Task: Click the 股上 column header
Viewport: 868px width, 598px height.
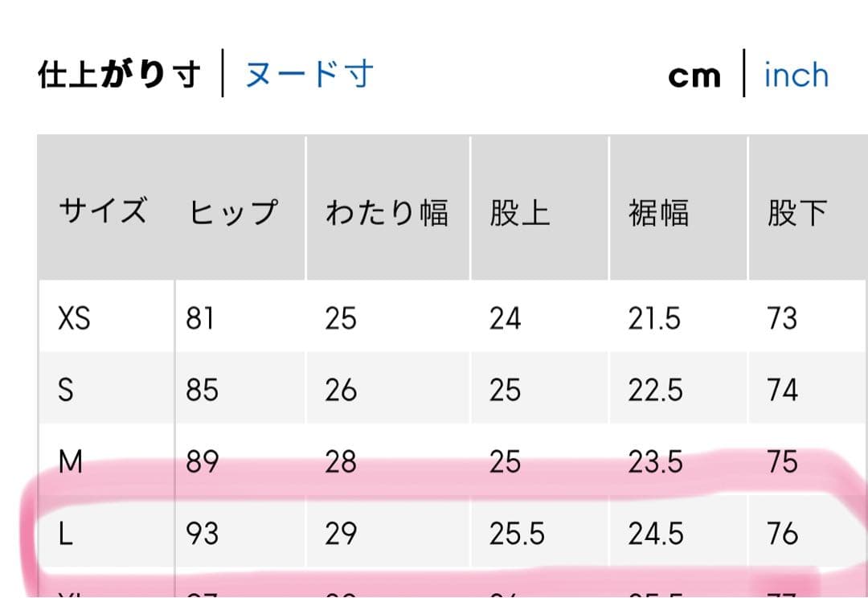Action: (519, 213)
